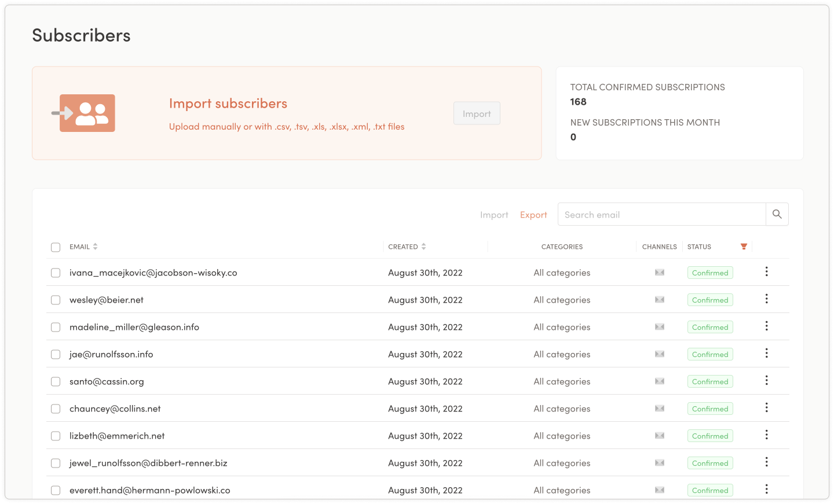Viewport: 834px width, 504px height.
Task: Click the Subscribers page title
Action: (81, 35)
